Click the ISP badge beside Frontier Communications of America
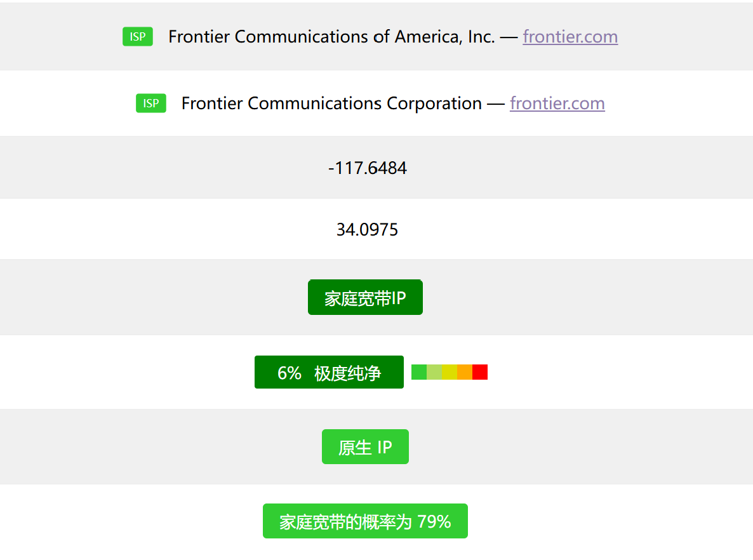The image size is (753, 560). [x=138, y=37]
